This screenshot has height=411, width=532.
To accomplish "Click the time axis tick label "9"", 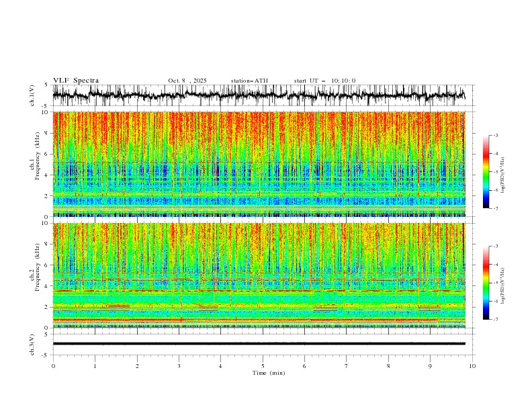I will 430,366.
